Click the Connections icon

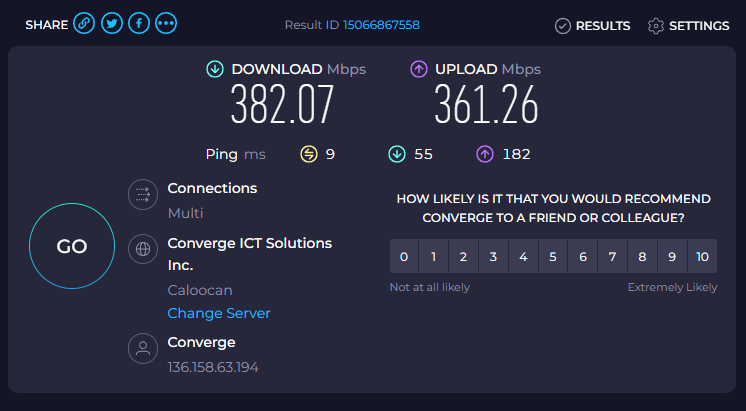click(143, 195)
